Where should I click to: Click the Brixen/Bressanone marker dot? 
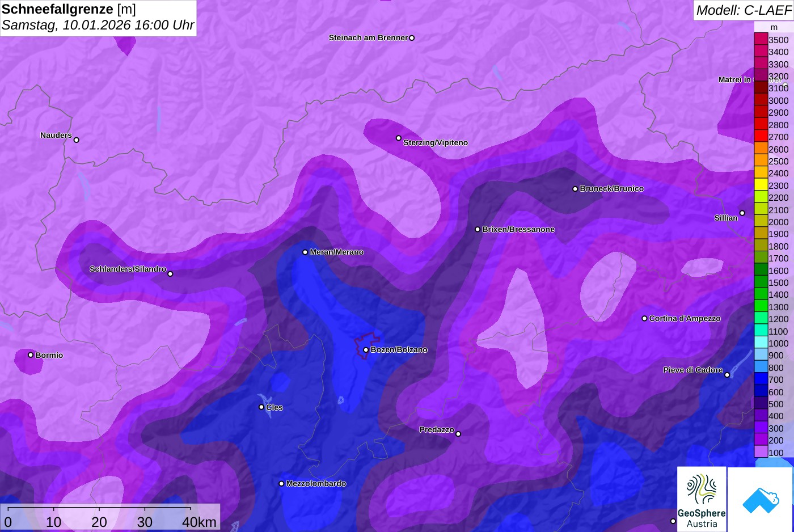click(478, 230)
